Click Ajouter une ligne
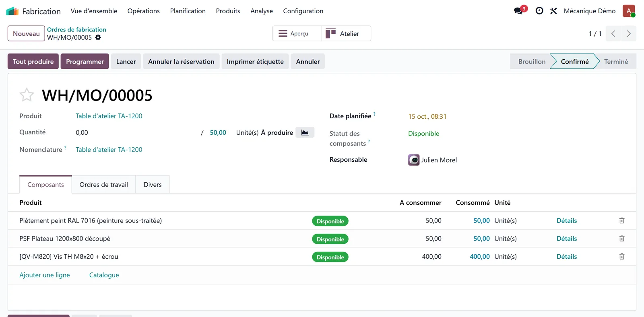This screenshot has width=644, height=317. tap(45, 275)
